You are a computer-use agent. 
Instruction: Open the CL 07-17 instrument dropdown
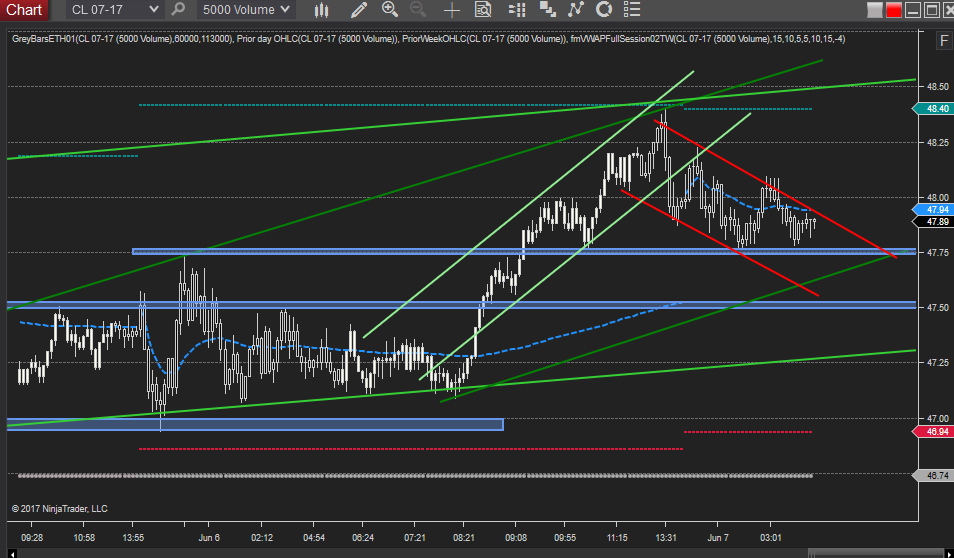click(114, 9)
